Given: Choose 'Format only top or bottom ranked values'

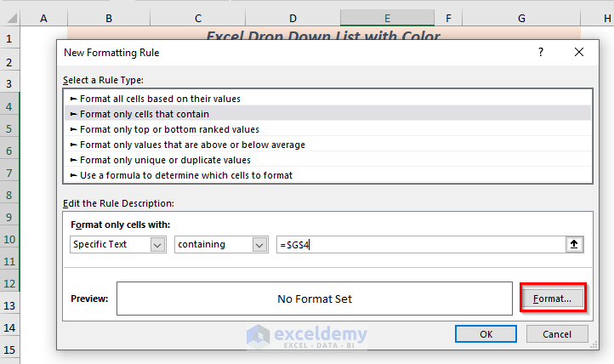Looking at the screenshot, I should pos(169,129).
